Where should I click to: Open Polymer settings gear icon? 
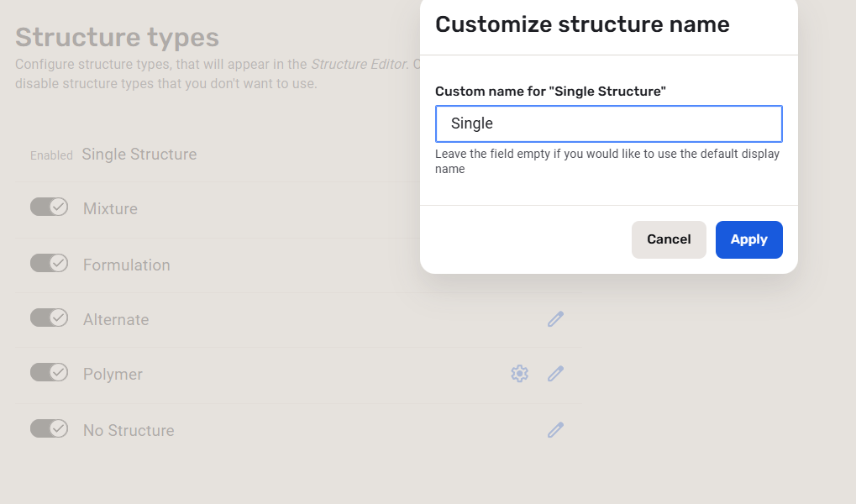pos(520,374)
